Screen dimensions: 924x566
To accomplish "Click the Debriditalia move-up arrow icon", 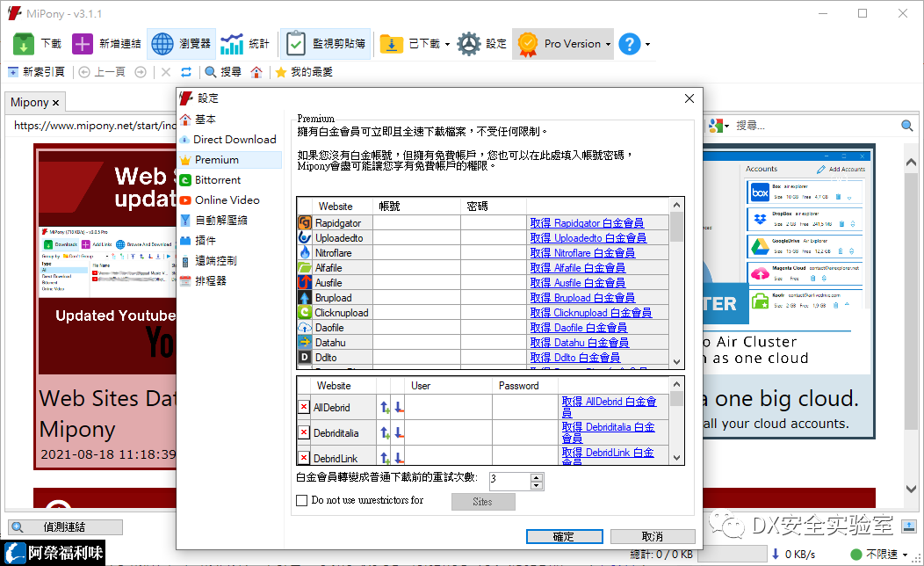I will 385,432.
